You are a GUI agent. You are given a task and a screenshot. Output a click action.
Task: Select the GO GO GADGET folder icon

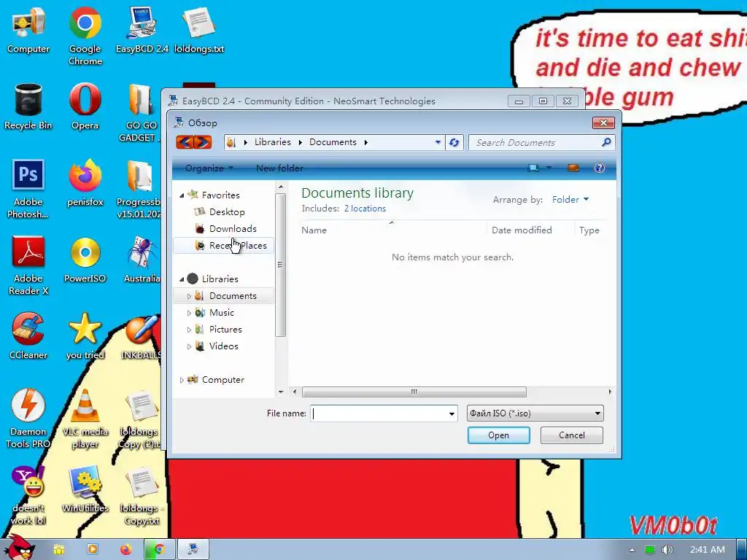pyautogui.click(x=139, y=112)
